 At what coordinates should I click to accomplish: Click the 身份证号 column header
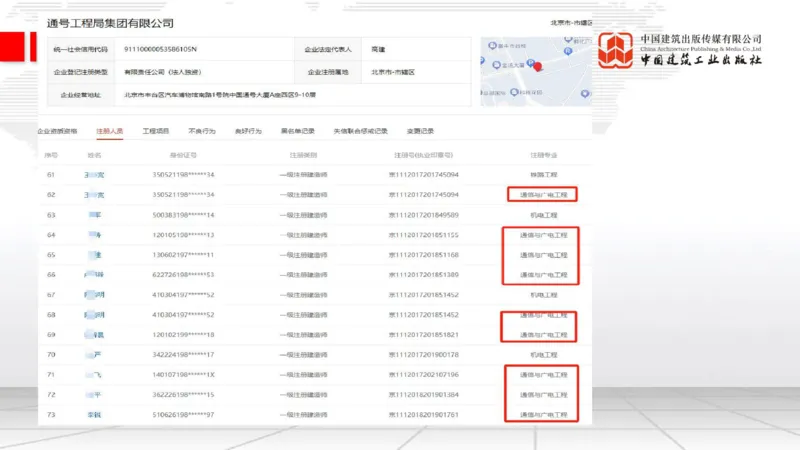click(x=183, y=155)
